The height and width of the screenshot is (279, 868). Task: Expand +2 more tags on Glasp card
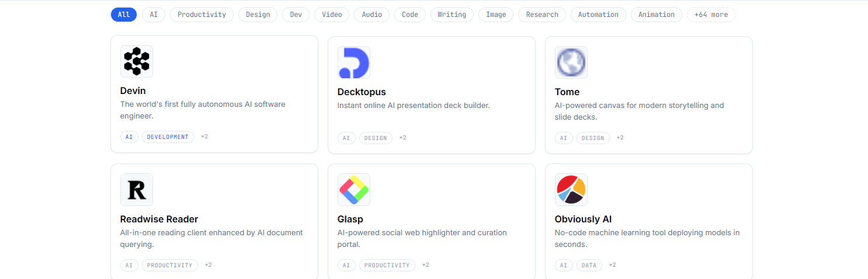[x=425, y=265]
